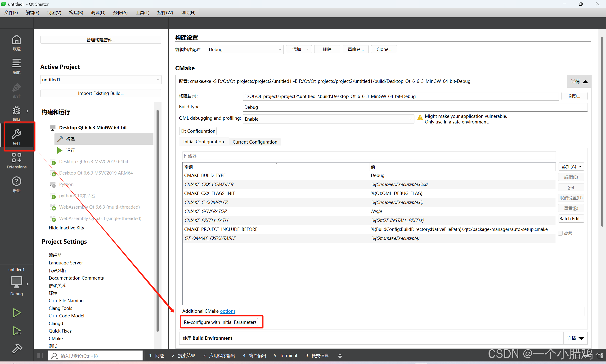Viewport: 606px width, 364px height.
Task: Open the Clang Tools project setting
Action: (x=60, y=308)
